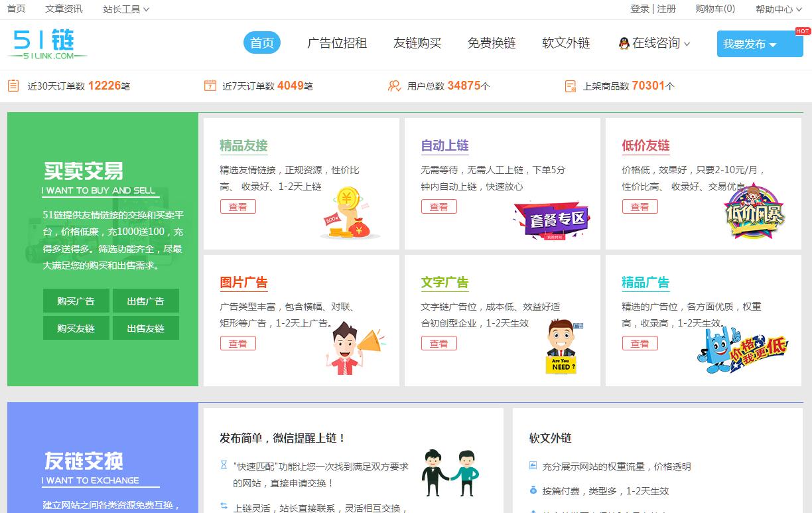Go to the 广告位招租 nav tab

point(337,43)
